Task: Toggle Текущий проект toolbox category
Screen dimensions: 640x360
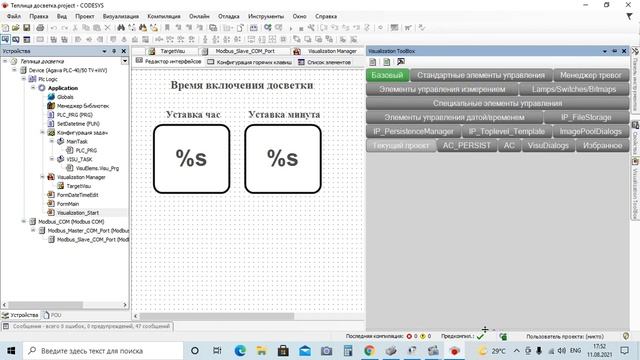Action: (401, 146)
